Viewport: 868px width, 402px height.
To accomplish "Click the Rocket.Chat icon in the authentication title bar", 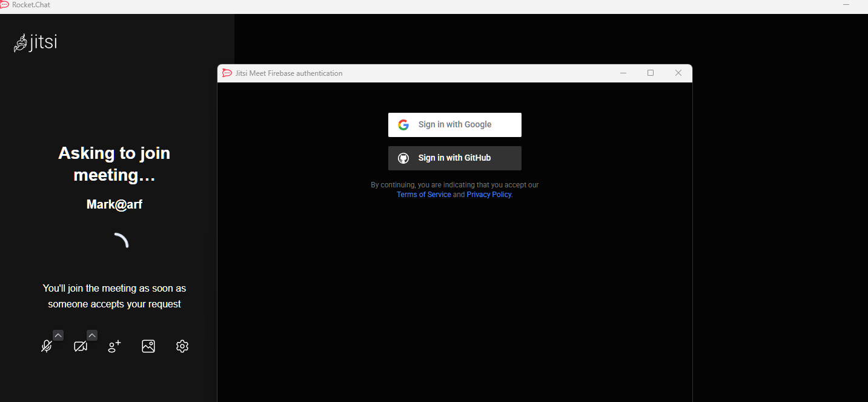I will pos(227,73).
